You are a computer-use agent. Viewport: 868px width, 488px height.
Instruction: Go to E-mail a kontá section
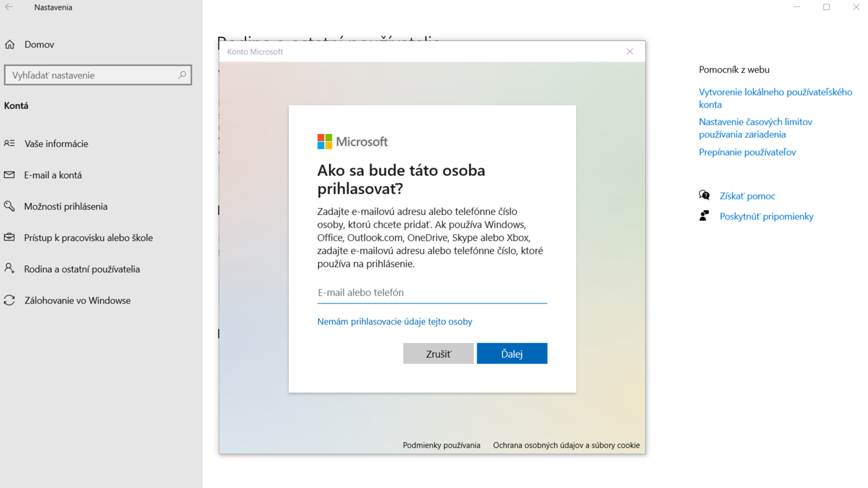coord(53,175)
